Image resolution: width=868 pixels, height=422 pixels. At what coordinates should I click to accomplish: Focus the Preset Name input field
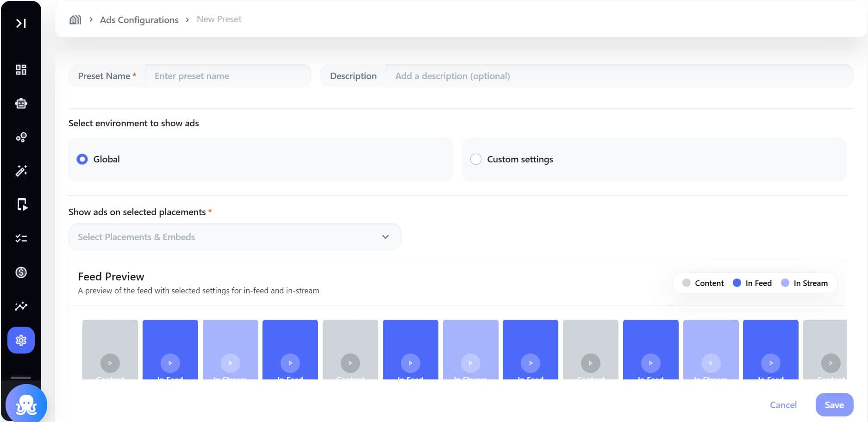(x=228, y=76)
